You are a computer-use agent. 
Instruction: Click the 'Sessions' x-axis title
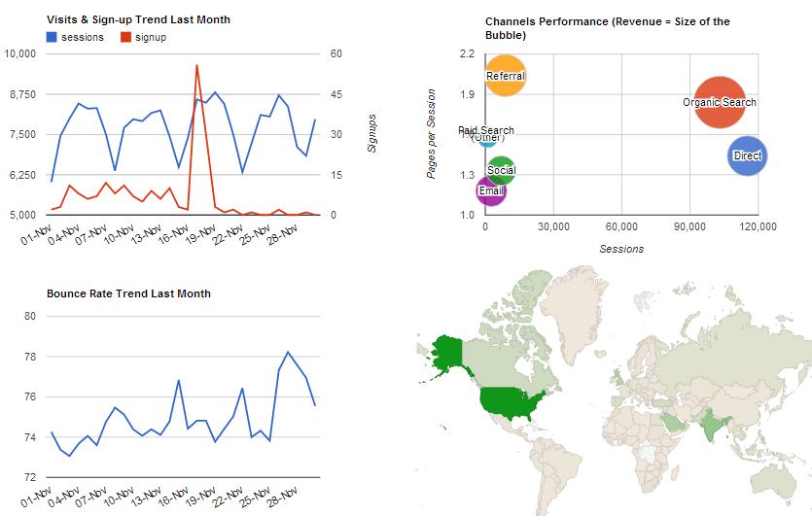tap(621, 249)
